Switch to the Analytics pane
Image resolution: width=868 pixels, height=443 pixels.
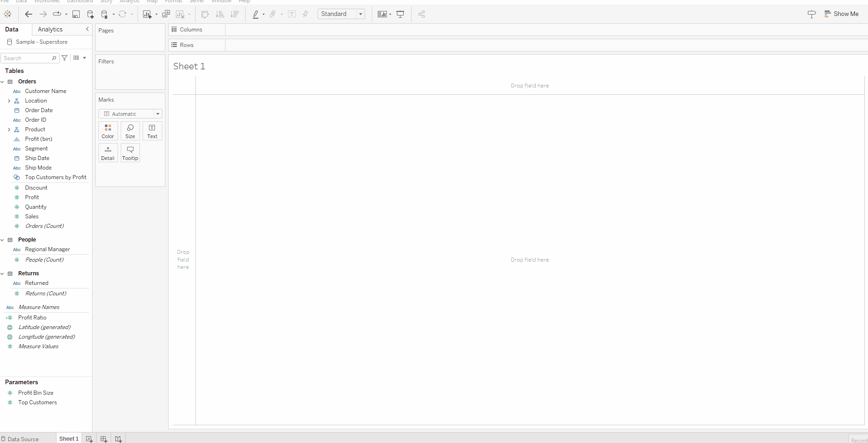(50, 29)
